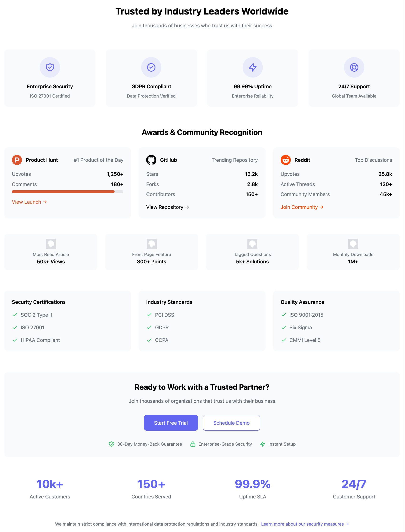Click the 'Enterprise Reliability' subtitle

pyautogui.click(x=253, y=96)
